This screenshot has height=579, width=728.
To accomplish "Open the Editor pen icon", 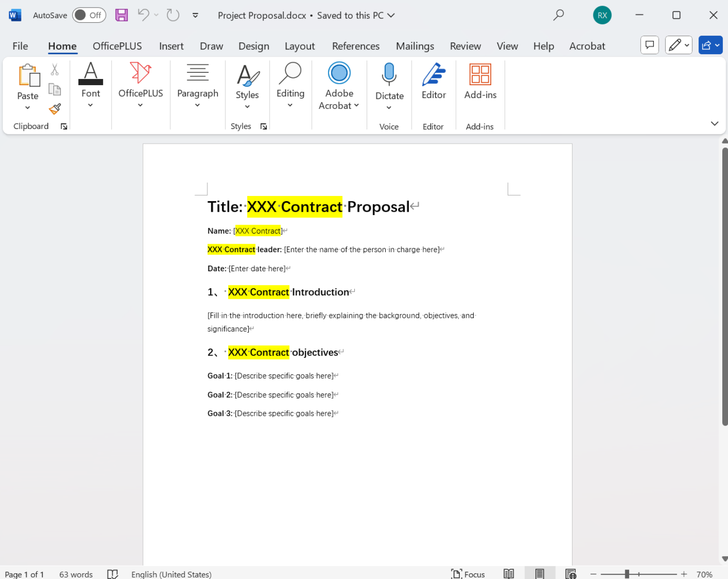I will pyautogui.click(x=433, y=75).
